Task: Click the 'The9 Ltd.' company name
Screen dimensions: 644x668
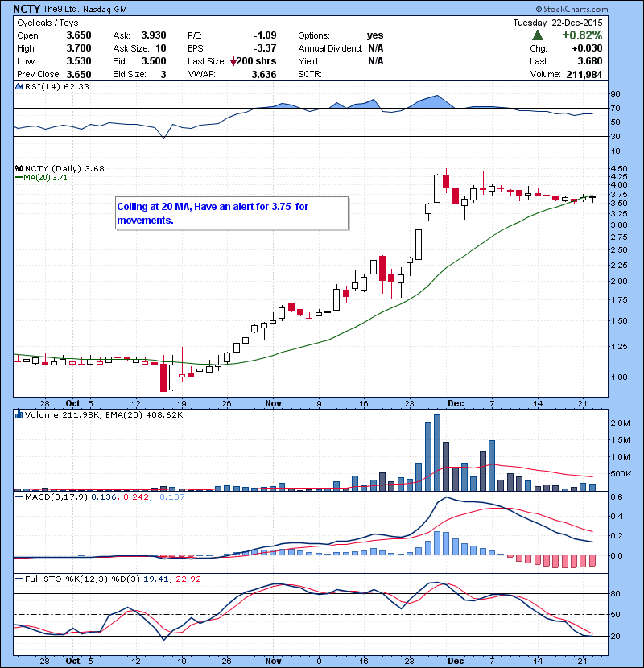Action: [x=61, y=10]
